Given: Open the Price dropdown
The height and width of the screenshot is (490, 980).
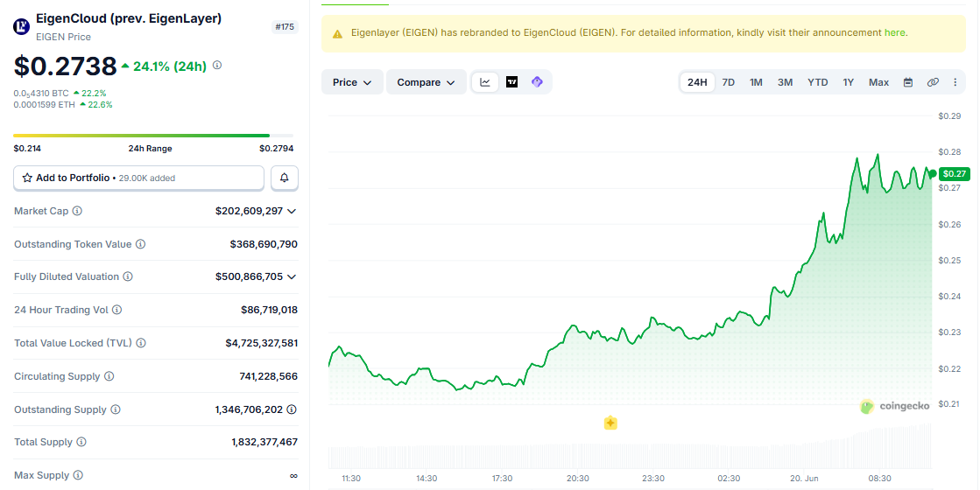Looking at the screenshot, I should [x=352, y=81].
